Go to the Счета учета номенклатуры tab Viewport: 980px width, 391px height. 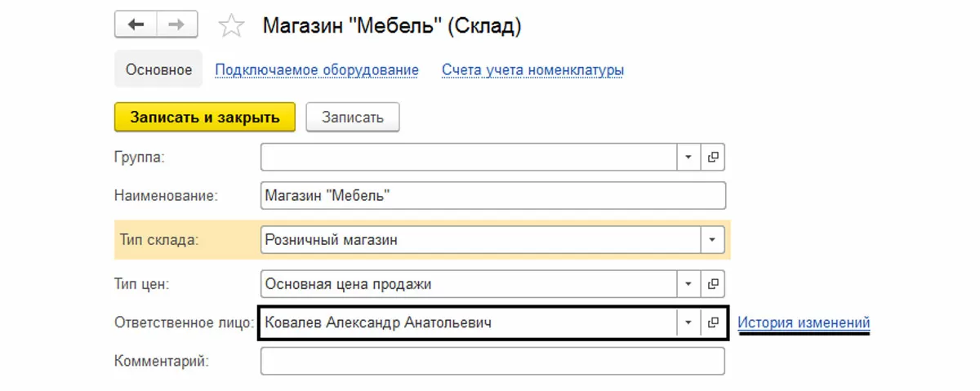click(x=532, y=70)
